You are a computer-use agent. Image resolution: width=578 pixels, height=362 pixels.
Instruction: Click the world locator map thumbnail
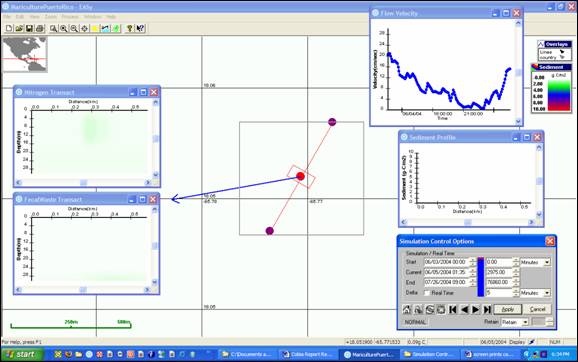pyautogui.click(x=25, y=55)
